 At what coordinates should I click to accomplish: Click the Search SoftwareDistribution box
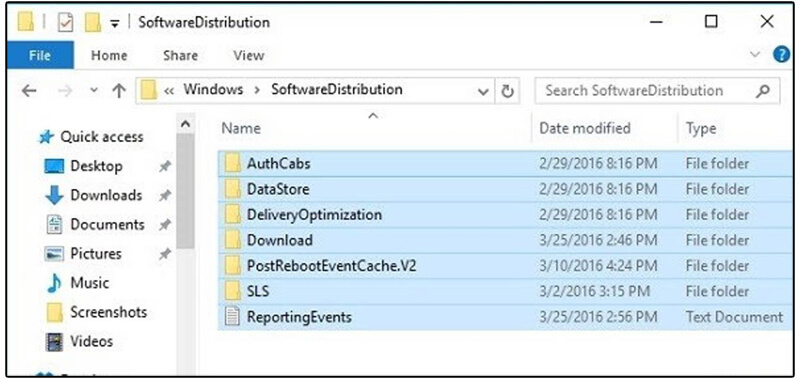[x=657, y=91]
